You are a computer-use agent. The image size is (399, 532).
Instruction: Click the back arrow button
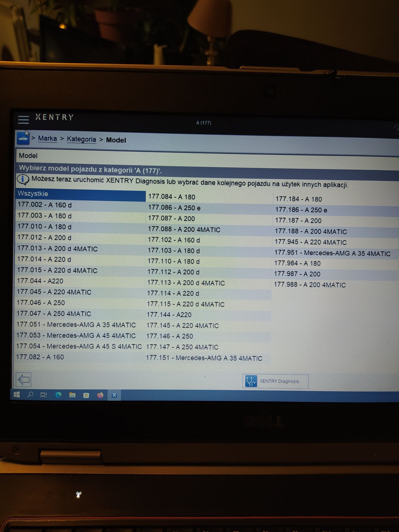[24, 380]
